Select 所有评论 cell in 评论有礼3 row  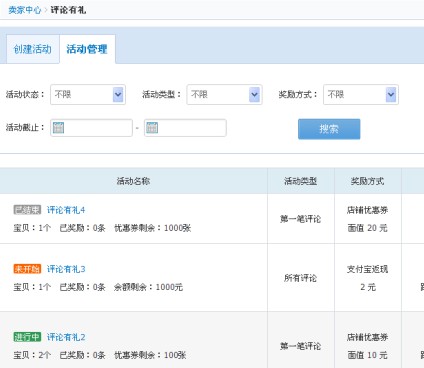pos(301,278)
